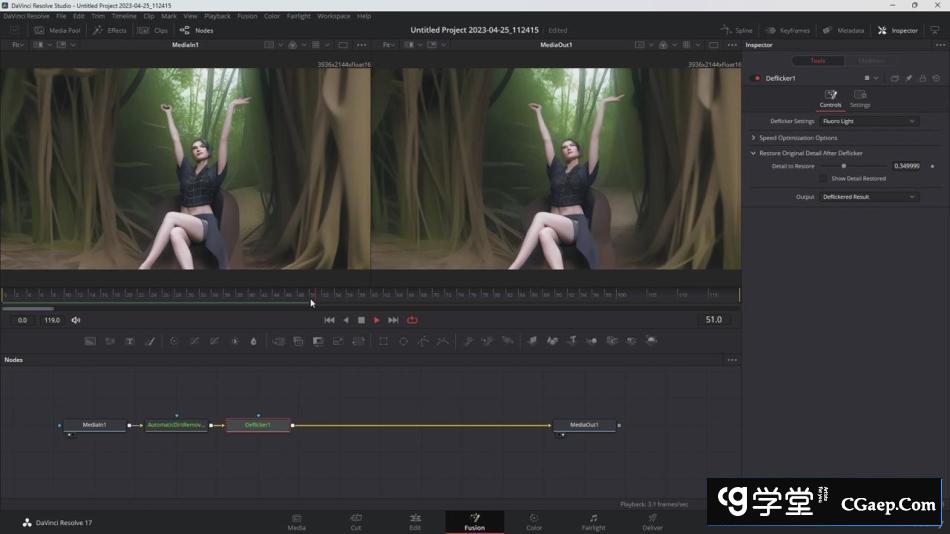Click the Play button in transport controls
Screen dimensions: 950x534
(x=377, y=320)
